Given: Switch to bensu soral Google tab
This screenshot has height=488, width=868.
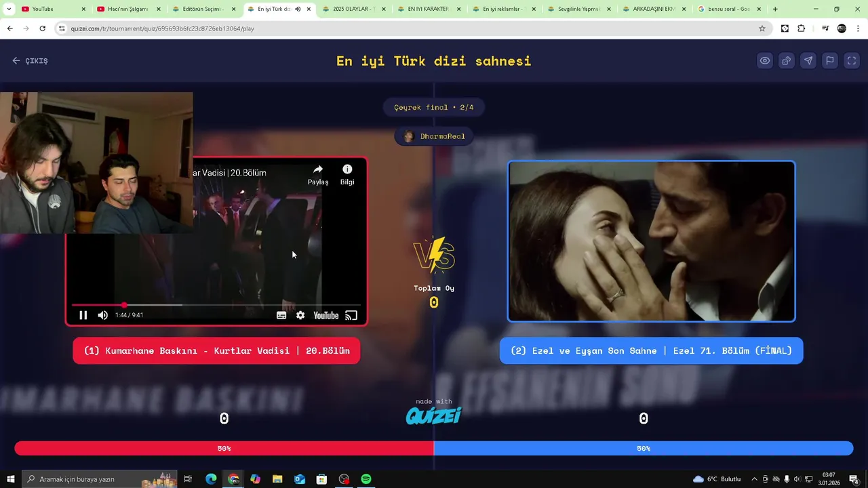Looking at the screenshot, I should click(x=728, y=9).
